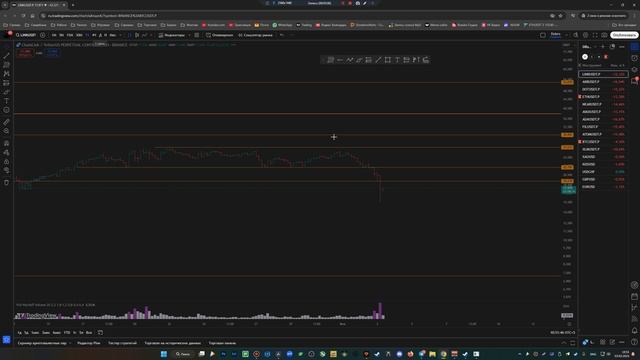Set time range to 1д

(x=20, y=333)
